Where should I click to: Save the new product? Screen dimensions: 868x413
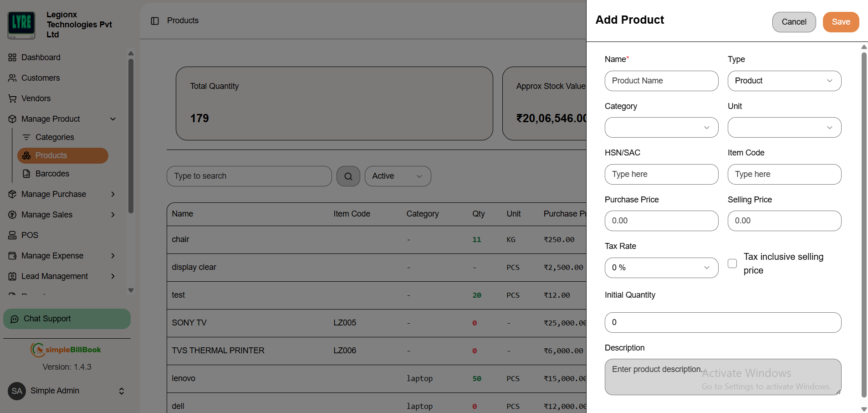point(841,22)
